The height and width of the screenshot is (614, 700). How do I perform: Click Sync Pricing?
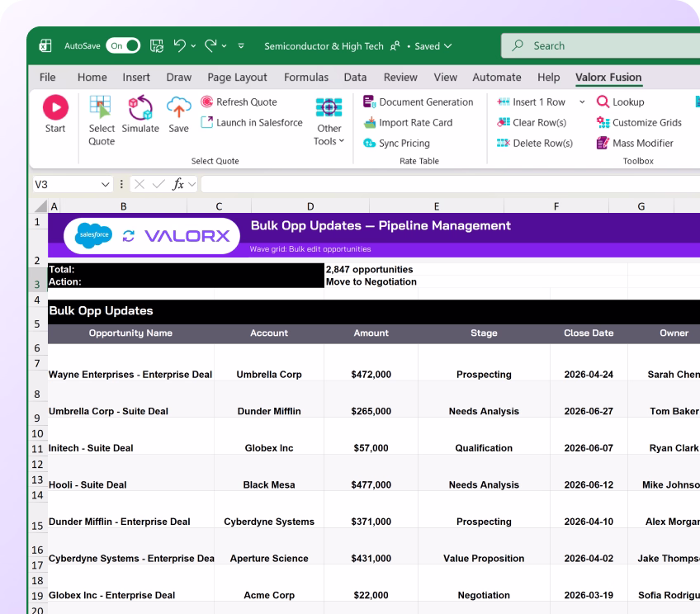pyautogui.click(x=396, y=143)
